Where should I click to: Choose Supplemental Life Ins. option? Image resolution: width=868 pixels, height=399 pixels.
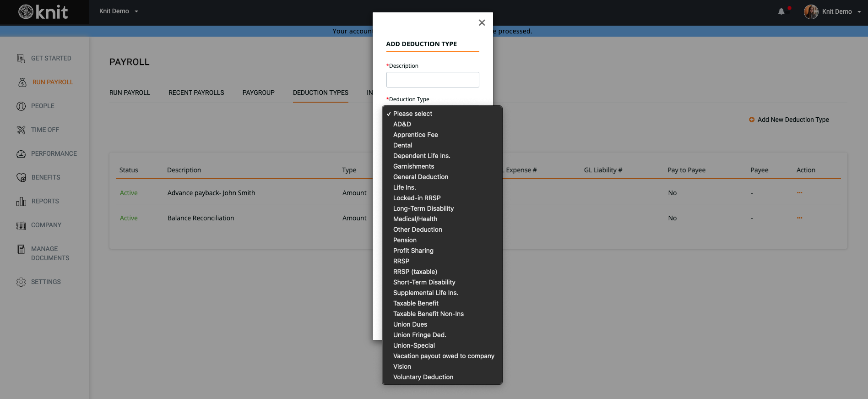tap(442, 293)
